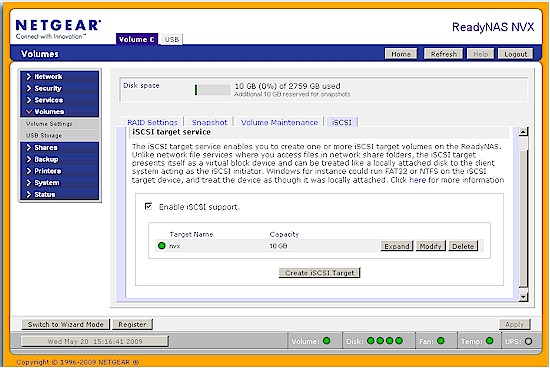
Task: Switch to the Volume C tab
Action: tap(137, 39)
